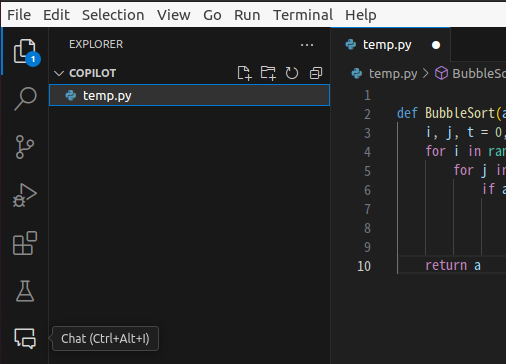Image resolution: width=506 pixels, height=364 pixels.
Task: Open Explorer views and more actions menu
Action: click(307, 45)
